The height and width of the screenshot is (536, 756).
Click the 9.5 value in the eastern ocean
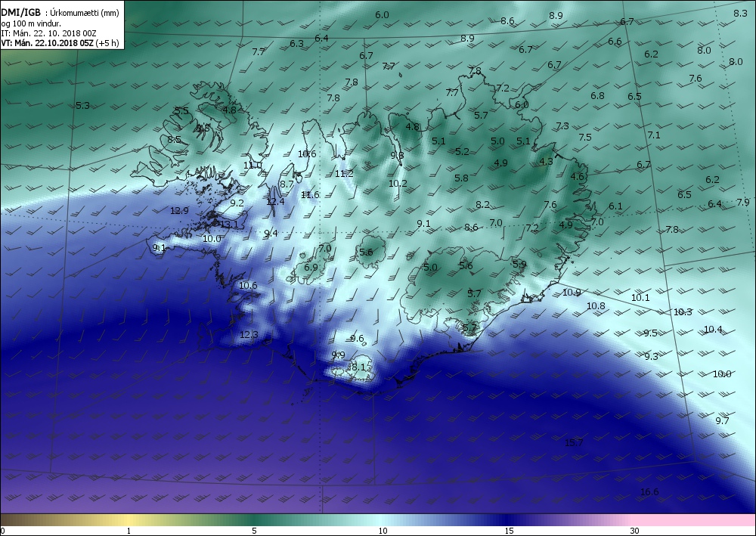coord(651,333)
